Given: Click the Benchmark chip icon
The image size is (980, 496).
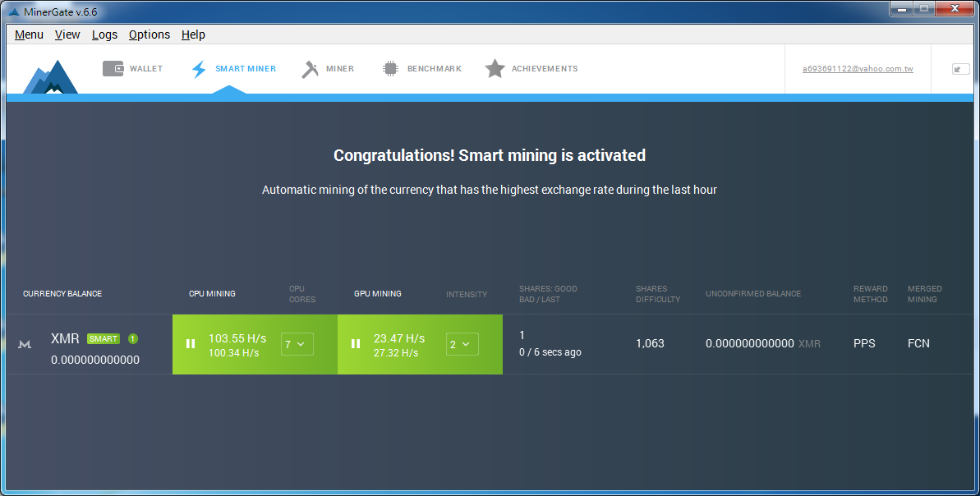Looking at the screenshot, I should coord(390,69).
